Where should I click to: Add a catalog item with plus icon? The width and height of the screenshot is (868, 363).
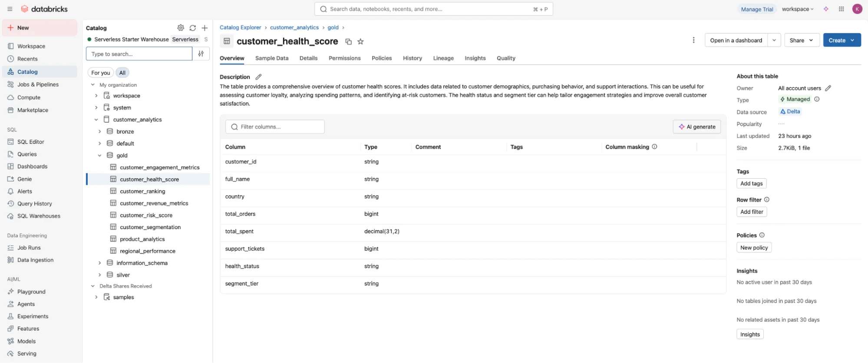coord(205,28)
